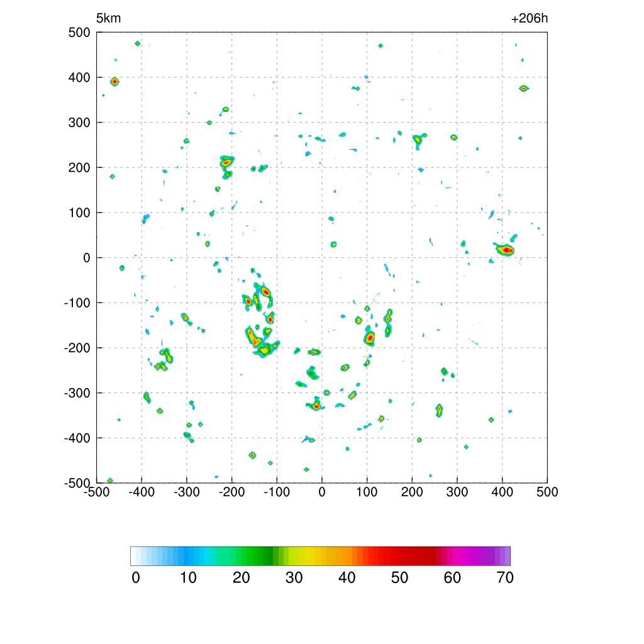Click the x-axis tick label 100
Viewport: 644px width, 644px height.
367,492
